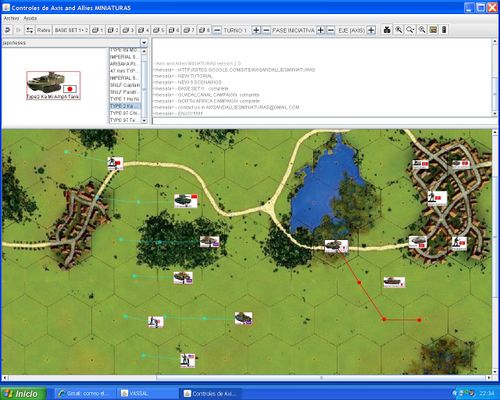Click the dark cylinder icon at toolbar end

pyautogui.click(x=444, y=30)
